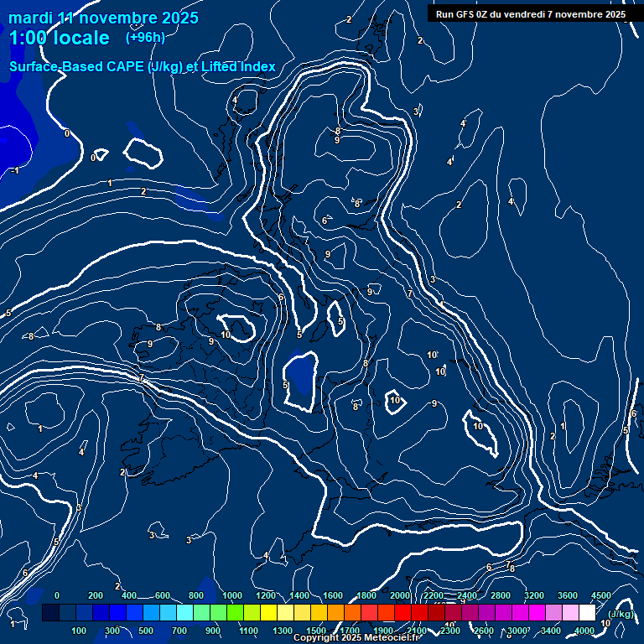Click the legend value '500'
This screenshot has height=644, width=644.
tap(146, 631)
